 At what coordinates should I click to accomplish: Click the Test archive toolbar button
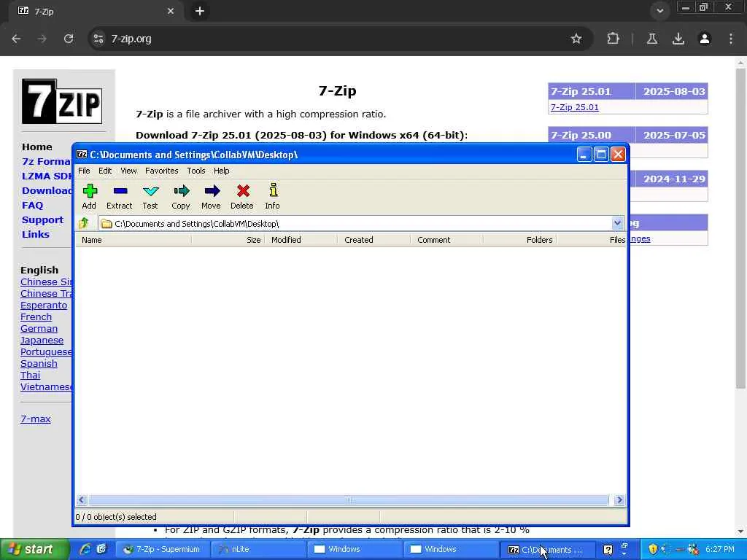tap(150, 197)
